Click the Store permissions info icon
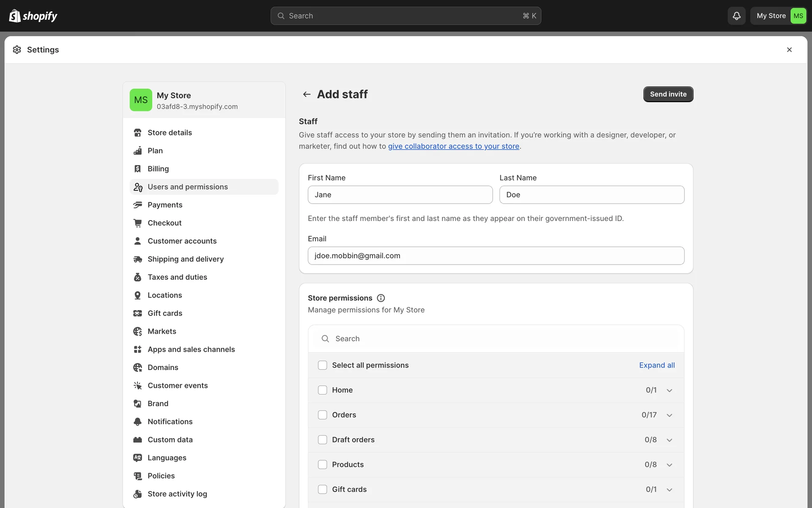 point(381,298)
